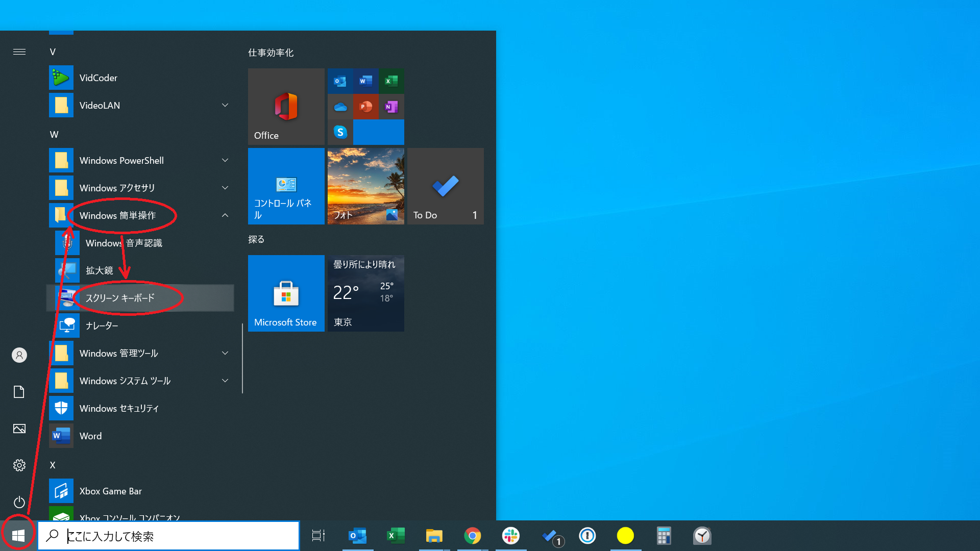Launch Outlook from the Office tile group
Image resolution: width=980 pixels, height=551 pixels.
click(x=340, y=81)
